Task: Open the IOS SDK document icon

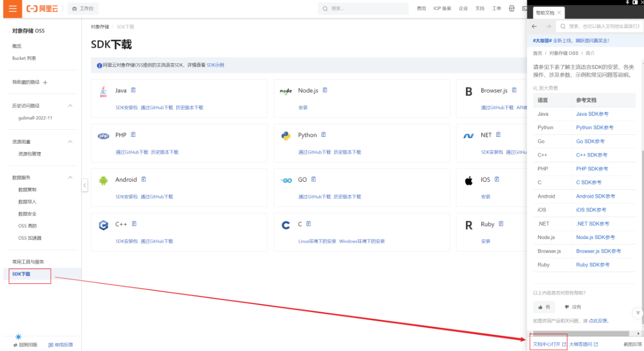Action: [497, 179]
